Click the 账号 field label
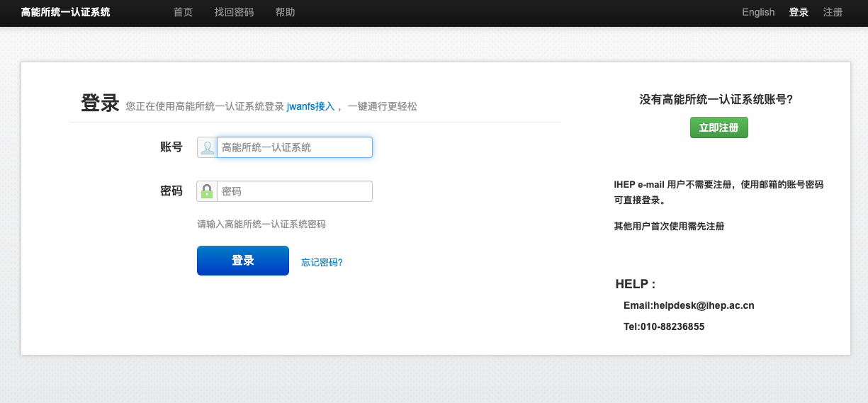This screenshot has width=868, height=403. coord(171,147)
